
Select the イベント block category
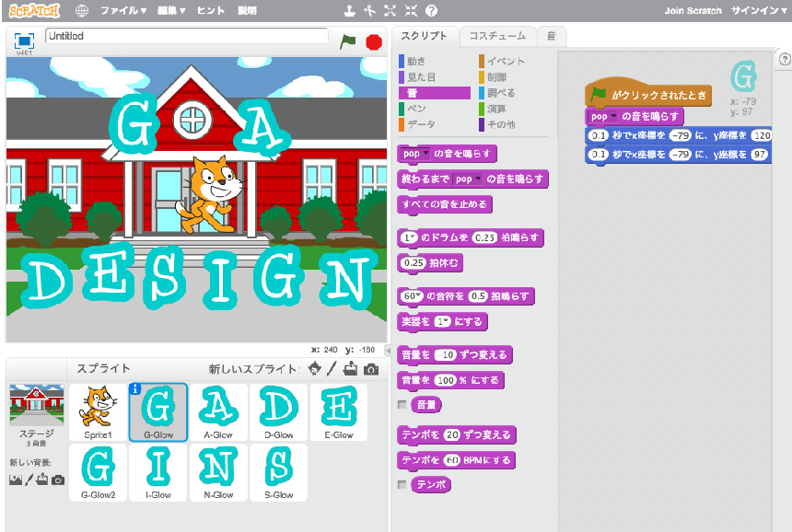(513, 61)
